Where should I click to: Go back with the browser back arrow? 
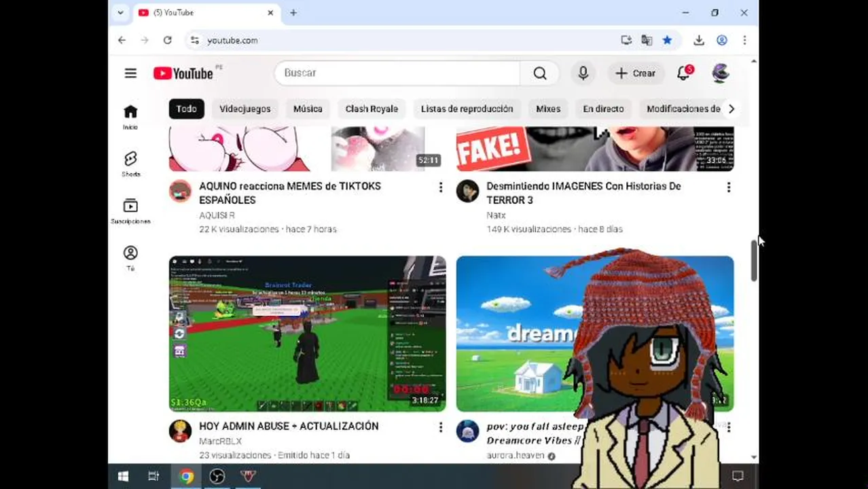tap(122, 41)
